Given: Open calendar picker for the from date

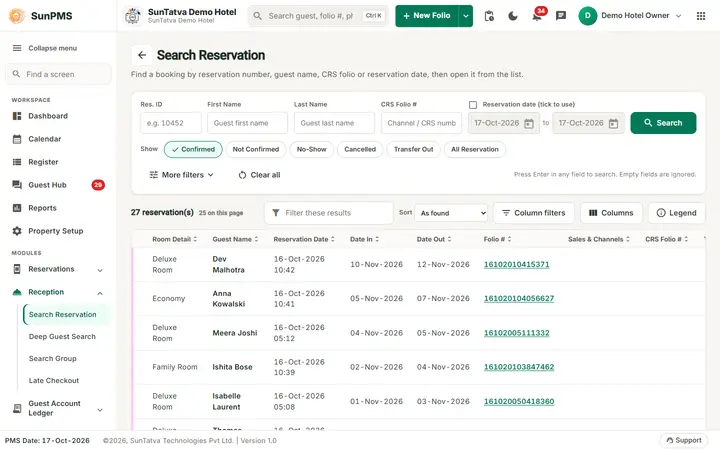Looking at the screenshot, I should pos(529,123).
